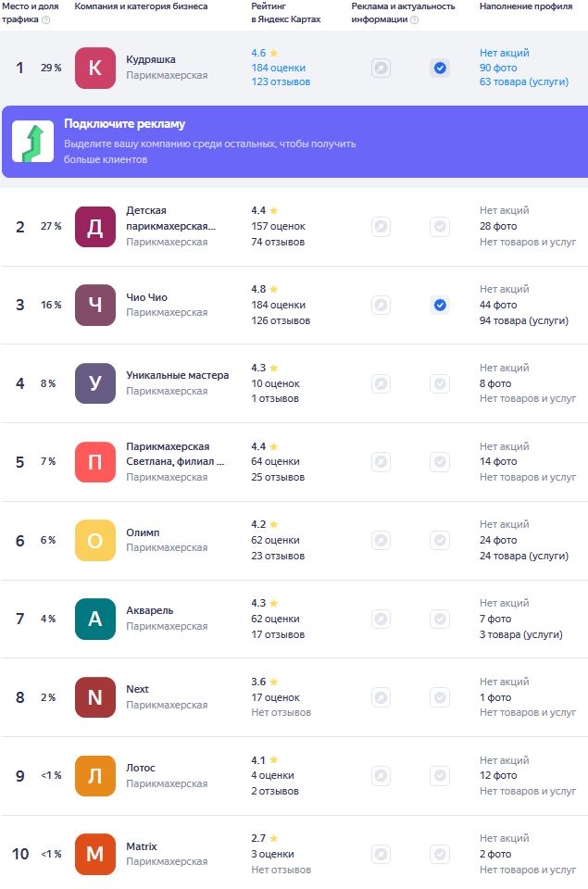Click the Олимп company name
588x889 pixels.
pyautogui.click(x=143, y=532)
